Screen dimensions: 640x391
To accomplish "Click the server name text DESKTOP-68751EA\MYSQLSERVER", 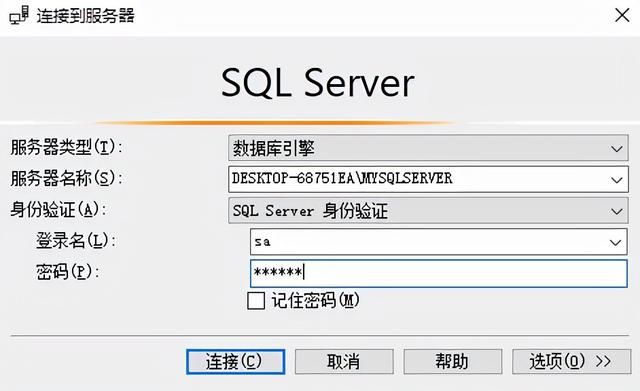I will click(342, 178).
